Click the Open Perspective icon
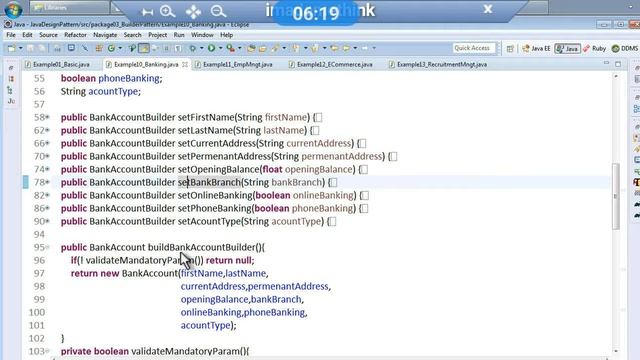This screenshot has width=640, height=360. tap(510, 49)
